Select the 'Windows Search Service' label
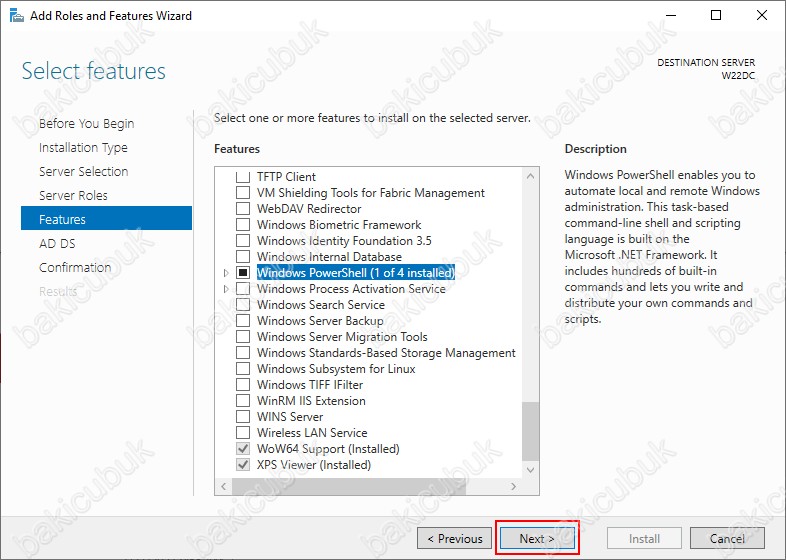Viewport: 786px width, 560px height. (x=321, y=305)
